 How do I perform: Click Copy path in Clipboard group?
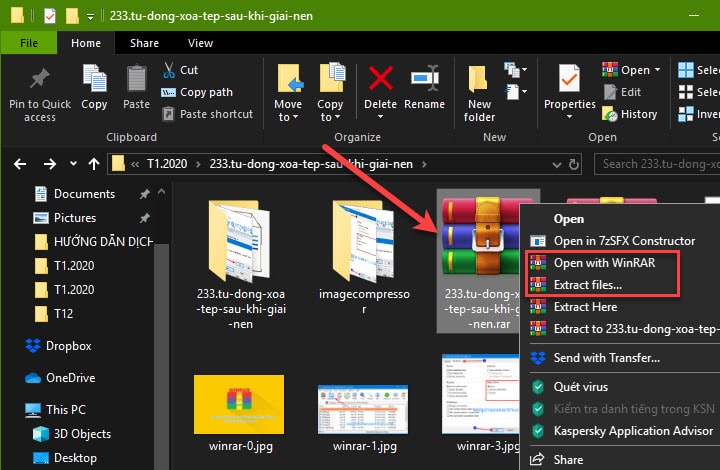pos(197,92)
